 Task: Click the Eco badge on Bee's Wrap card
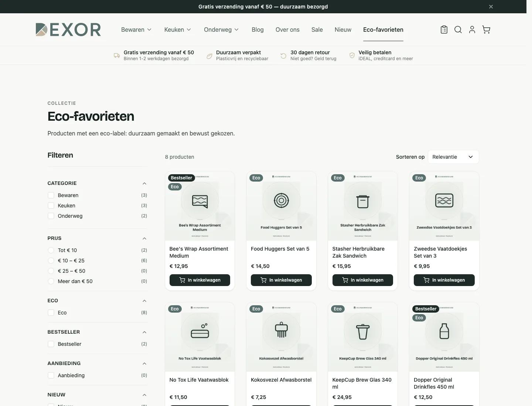click(x=175, y=187)
